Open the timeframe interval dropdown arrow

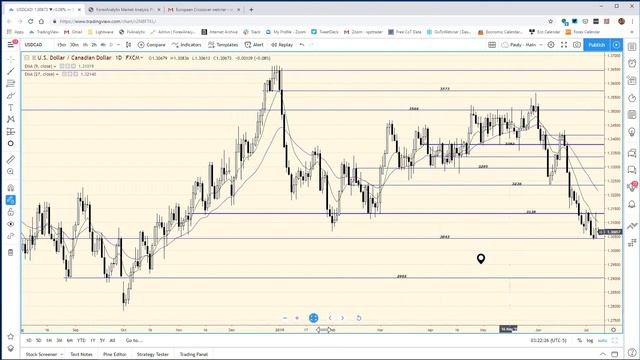tap(118, 44)
